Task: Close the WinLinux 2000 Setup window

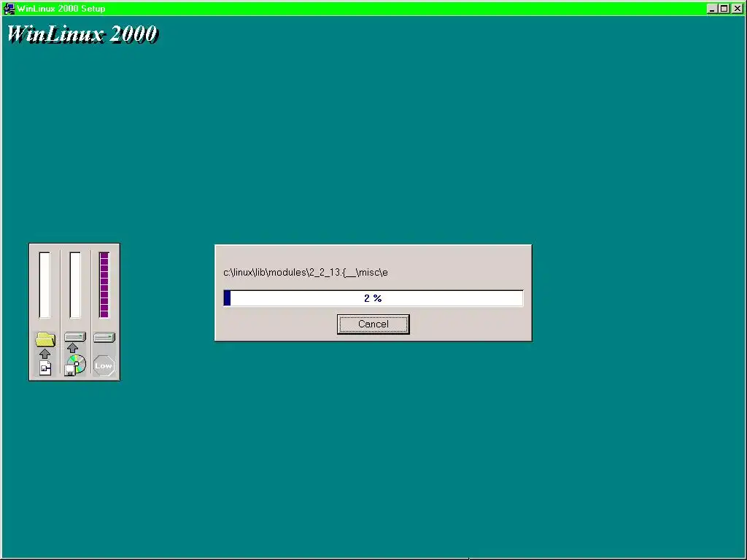Action: tap(737, 9)
